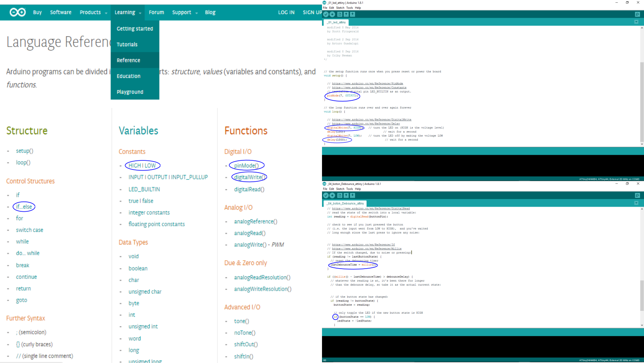Click Blog in the website navigation

210,13
